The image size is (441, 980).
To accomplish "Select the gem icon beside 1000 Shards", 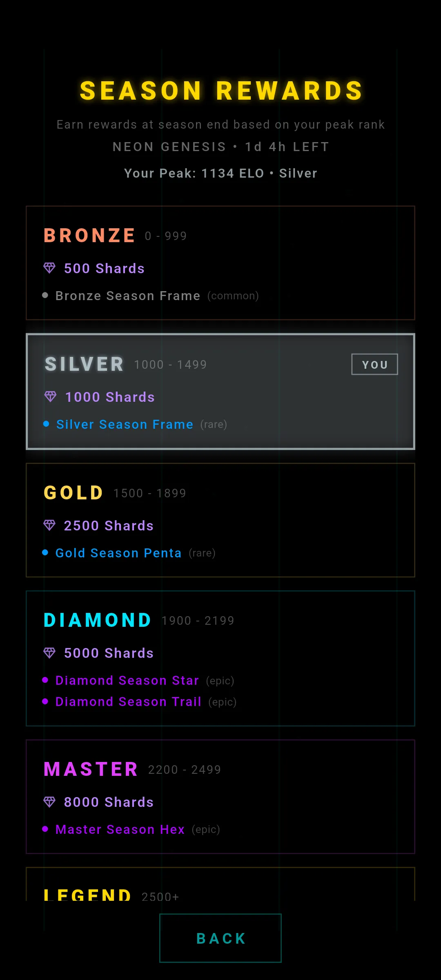I will coord(50,396).
